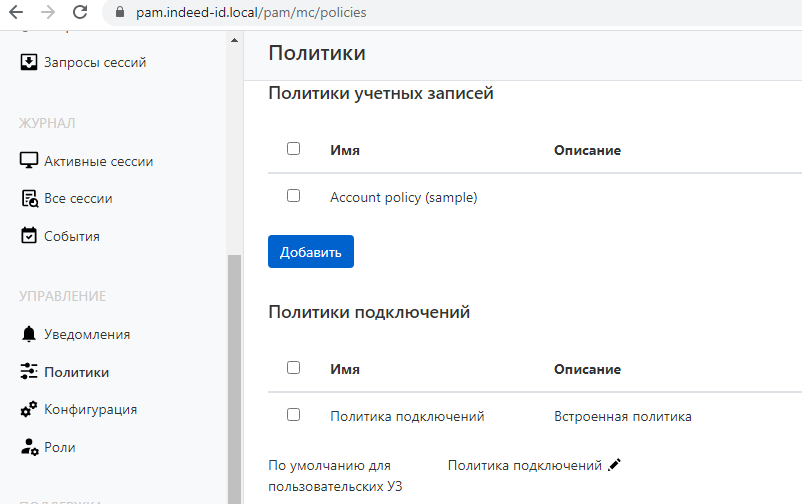Click the All sessions search-document icon
Image resolution: width=802 pixels, height=504 pixels.
point(29,198)
